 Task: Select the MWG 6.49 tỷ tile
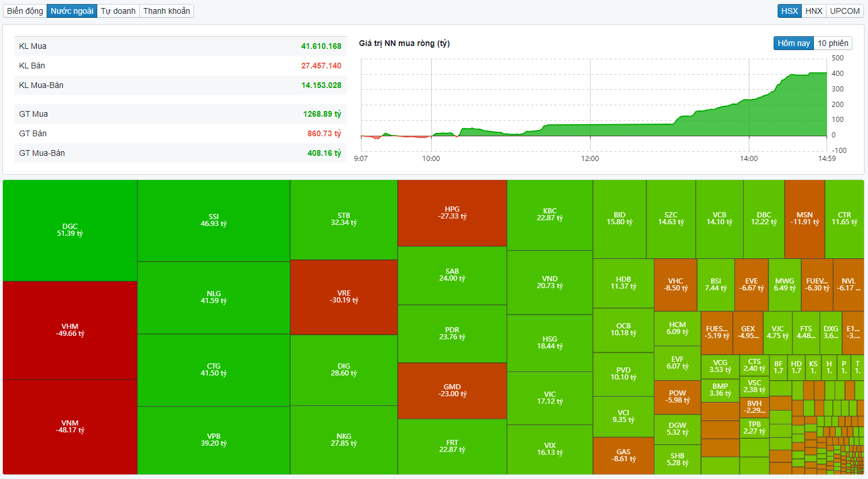coord(785,285)
